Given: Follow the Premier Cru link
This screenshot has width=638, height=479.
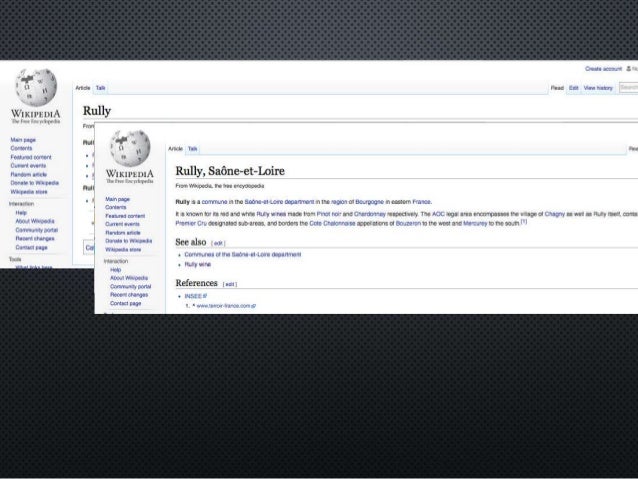Looking at the screenshot, I should click(x=191, y=223).
